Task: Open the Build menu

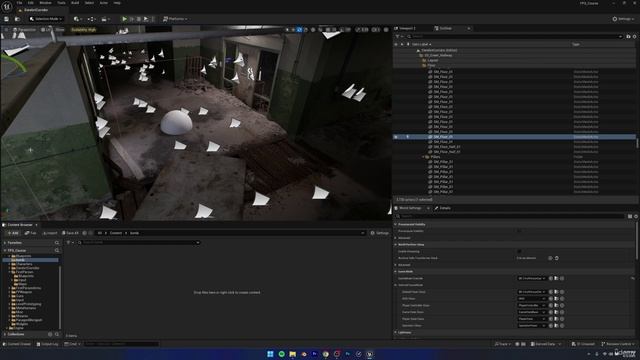Action: (75, 3)
